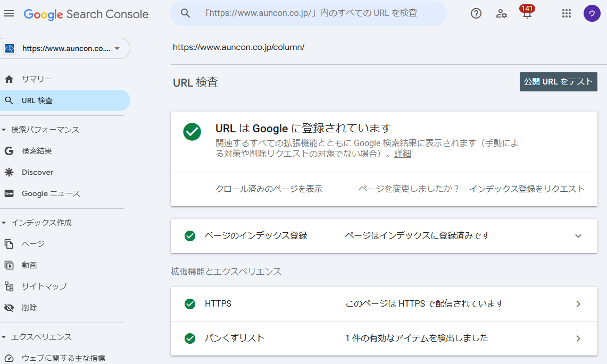
Task: Click the pages icon beside ページ
Action: click(9, 244)
